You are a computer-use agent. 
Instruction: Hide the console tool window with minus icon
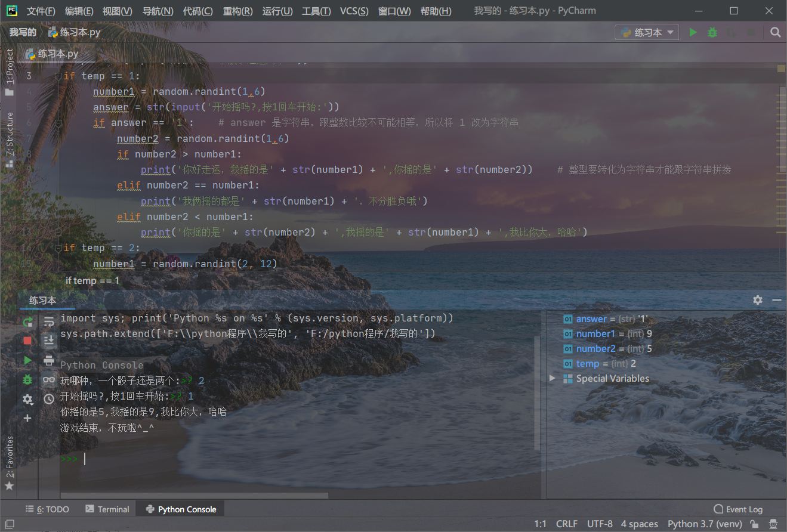(x=777, y=300)
